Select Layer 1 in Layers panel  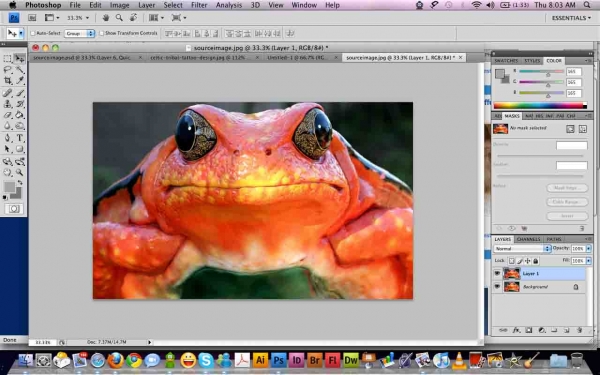point(539,274)
